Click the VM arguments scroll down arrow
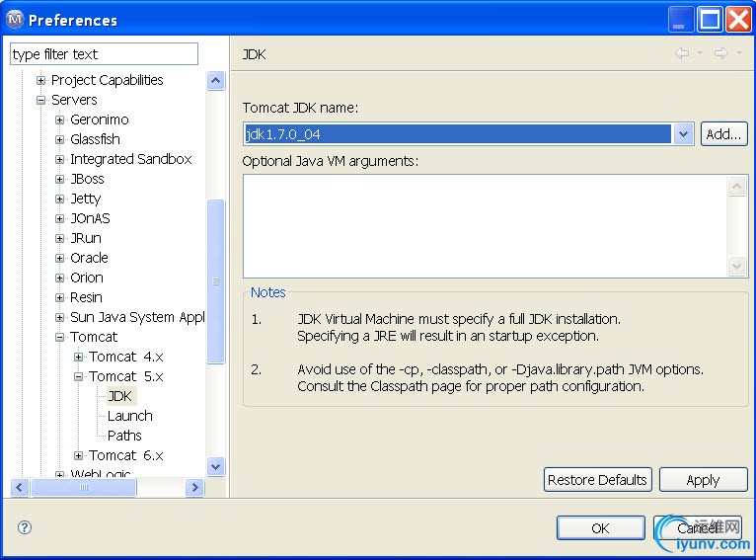This screenshot has width=756, height=560. point(736,266)
